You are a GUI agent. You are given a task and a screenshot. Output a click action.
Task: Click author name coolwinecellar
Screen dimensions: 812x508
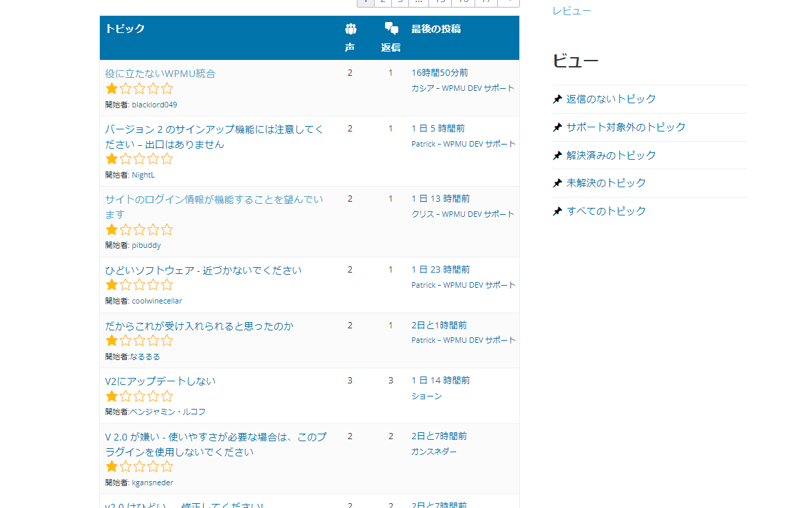coord(157,301)
